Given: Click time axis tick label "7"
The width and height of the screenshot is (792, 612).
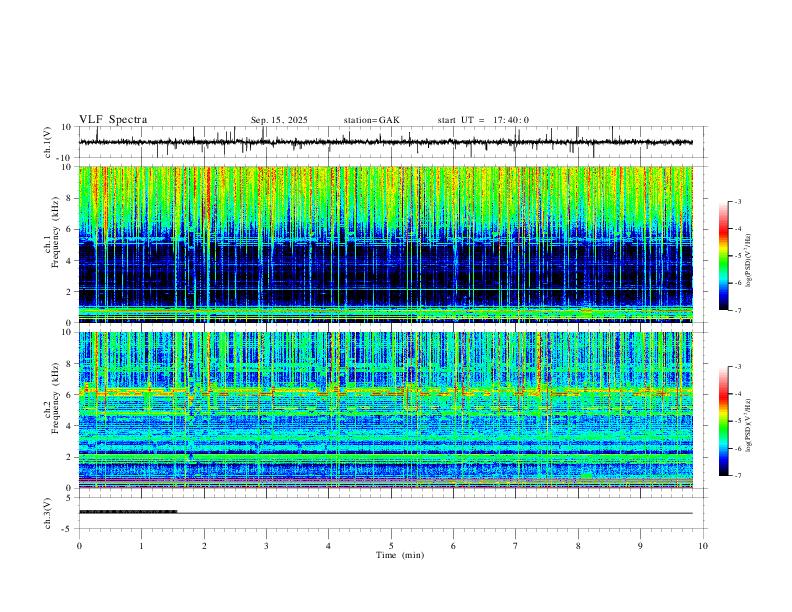Looking at the screenshot, I should coord(516,546).
